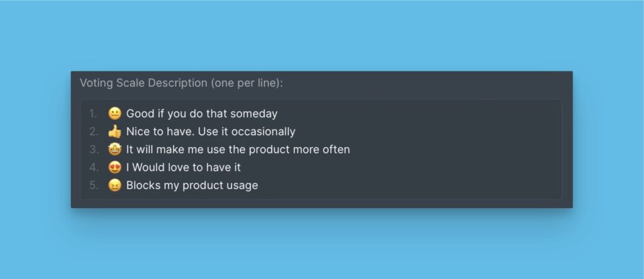Click line number 3 in the list
Viewport: 644px width, 279px height.
click(x=94, y=150)
